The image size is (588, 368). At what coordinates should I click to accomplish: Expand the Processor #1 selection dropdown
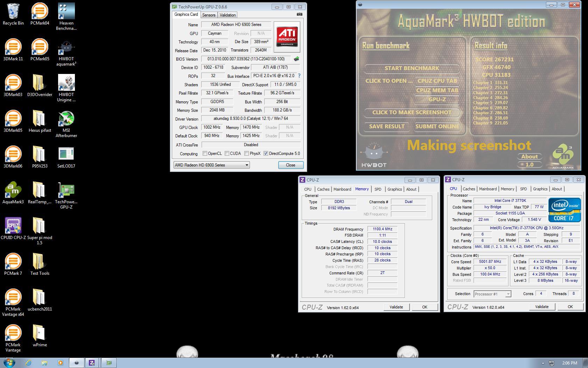492,294
